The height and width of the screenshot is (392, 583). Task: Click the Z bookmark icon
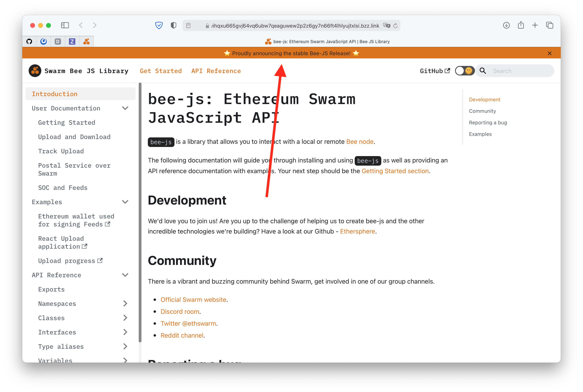[x=72, y=41]
